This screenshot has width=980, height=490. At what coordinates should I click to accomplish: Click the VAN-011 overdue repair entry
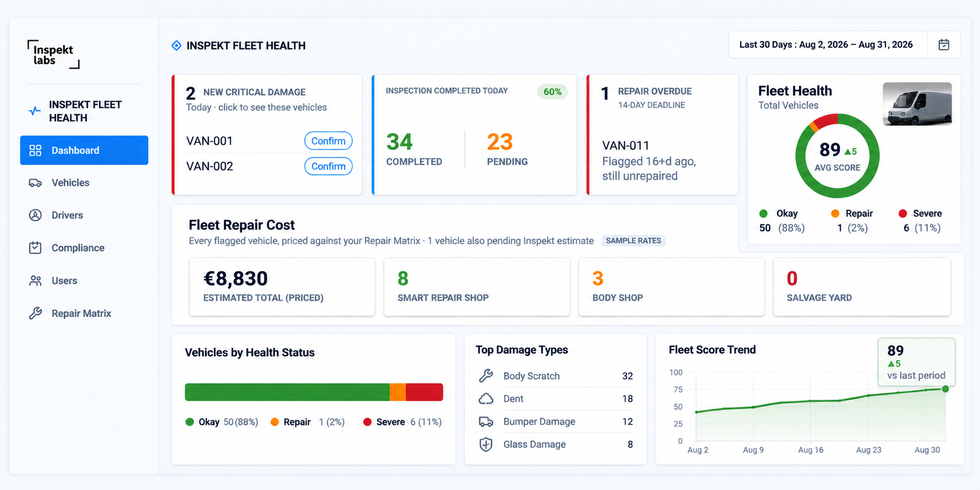point(649,161)
